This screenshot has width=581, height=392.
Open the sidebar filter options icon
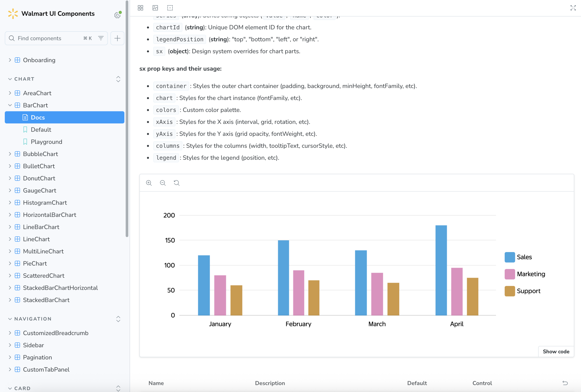point(101,38)
